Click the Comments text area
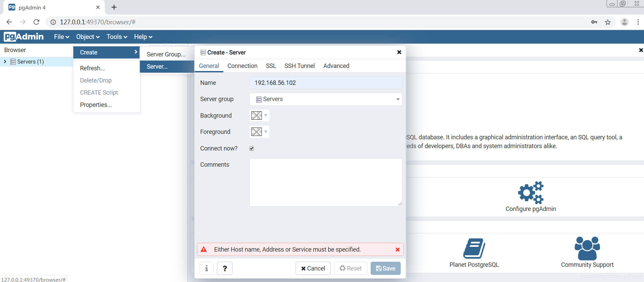This screenshot has height=282, width=644. pos(326,182)
